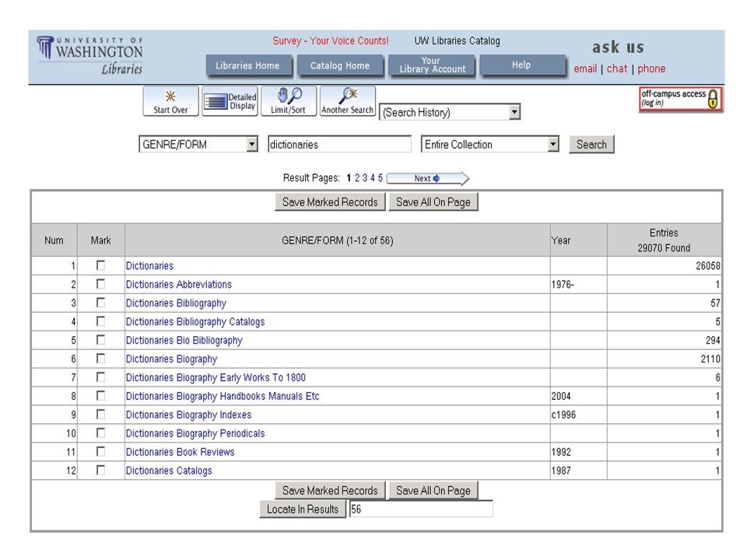Open the Help tab
Screen dimensions: 747x560
522,65
